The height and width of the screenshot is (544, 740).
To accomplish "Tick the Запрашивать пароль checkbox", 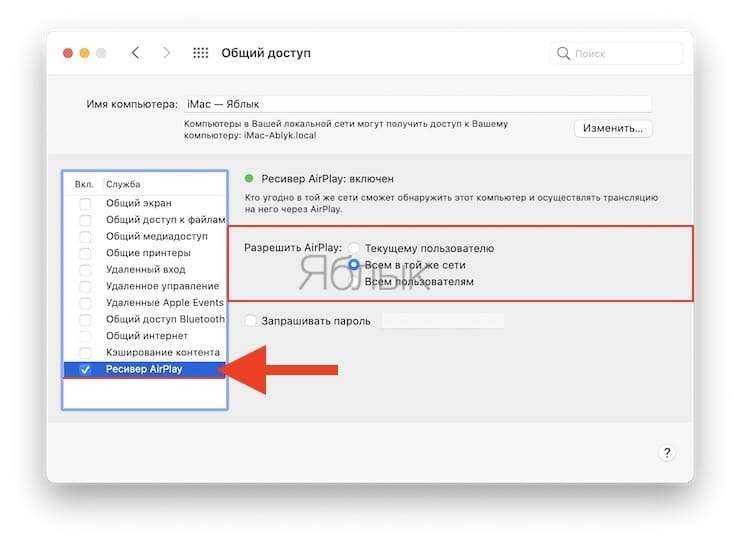I will pyautogui.click(x=250, y=321).
